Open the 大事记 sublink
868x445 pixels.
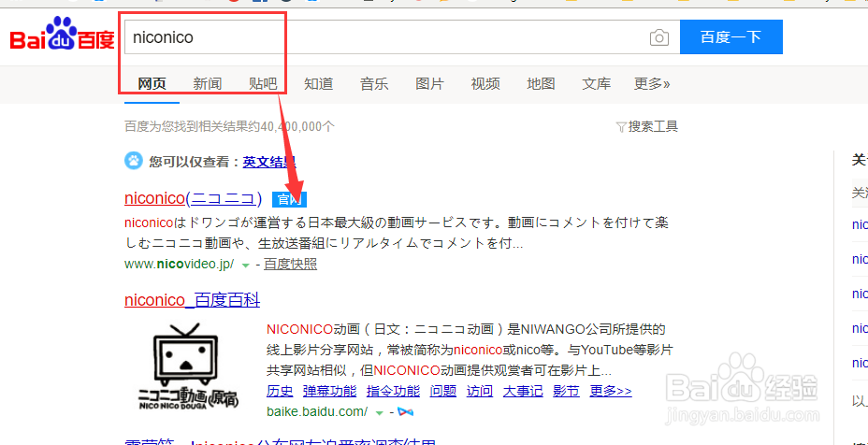pos(523,392)
